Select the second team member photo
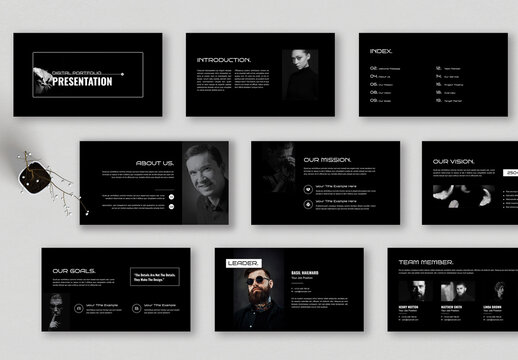The height and width of the screenshot is (360, 518). [x=458, y=291]
